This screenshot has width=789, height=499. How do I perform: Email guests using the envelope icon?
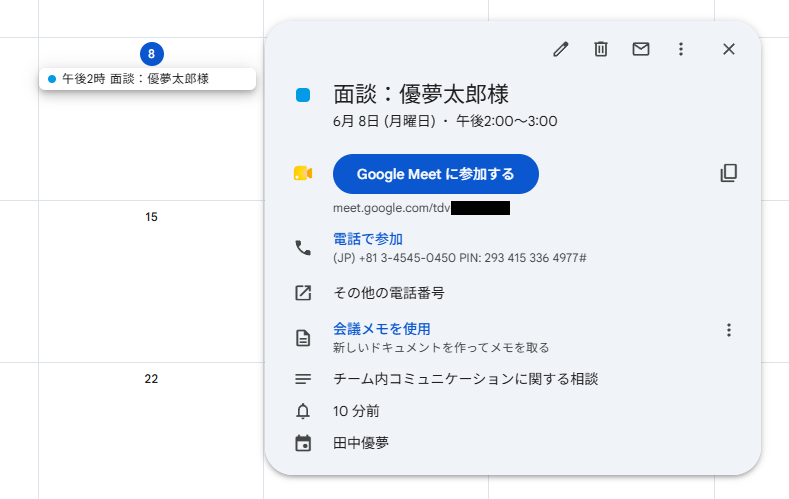pos(641,49)
